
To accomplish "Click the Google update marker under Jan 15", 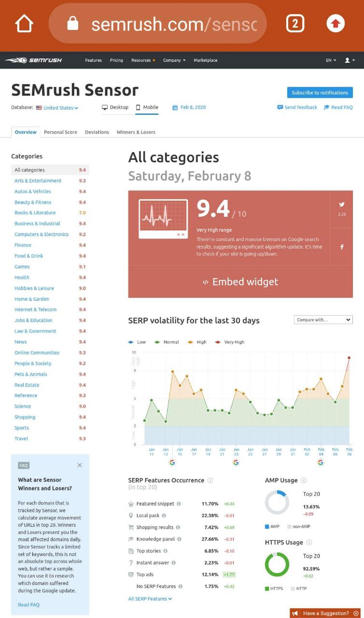I will (172, 463).
